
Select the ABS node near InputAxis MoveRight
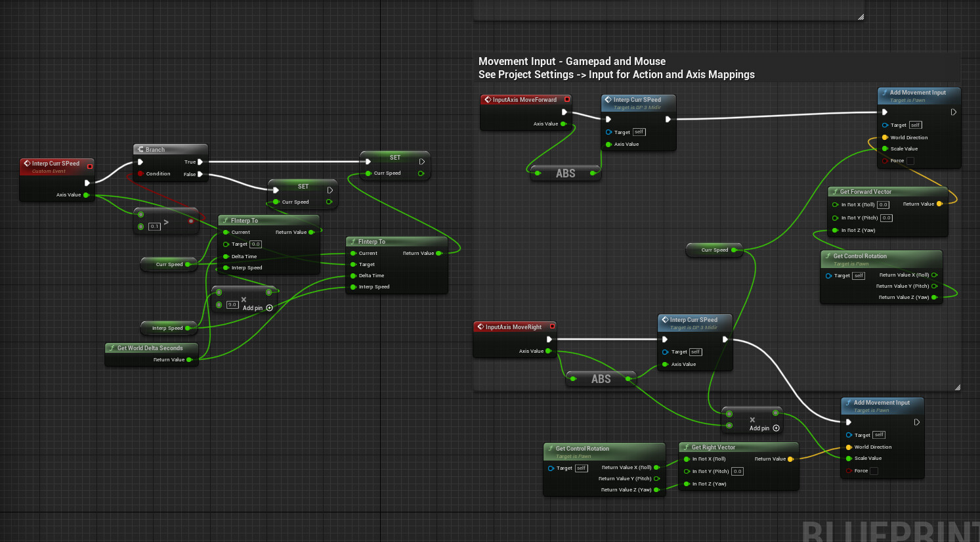[600, 378]
